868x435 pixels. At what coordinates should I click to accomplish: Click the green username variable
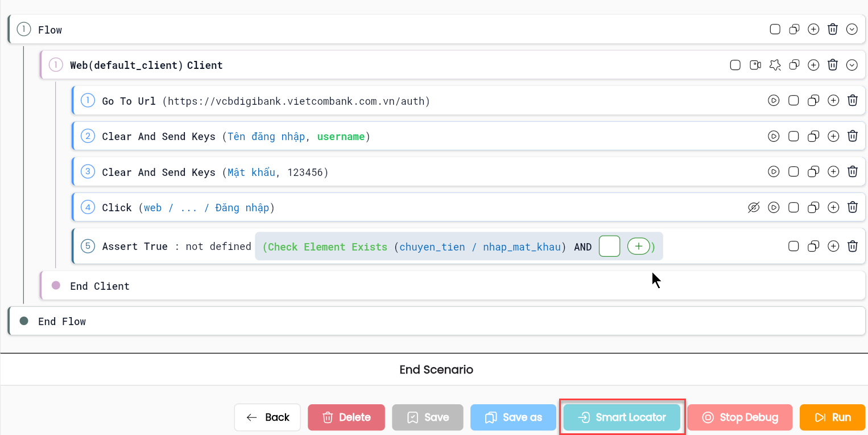pos(341,137)
